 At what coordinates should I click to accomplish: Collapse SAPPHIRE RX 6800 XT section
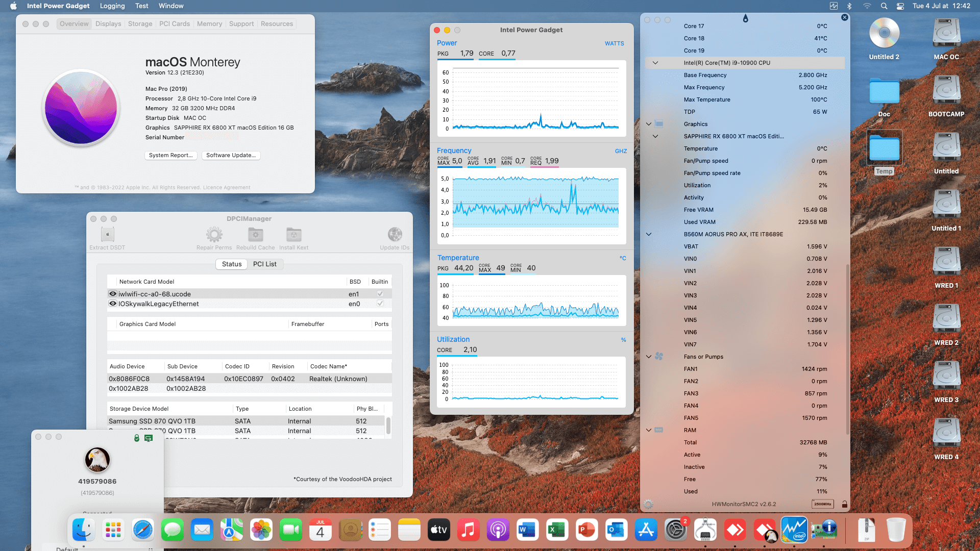(655, 136)
